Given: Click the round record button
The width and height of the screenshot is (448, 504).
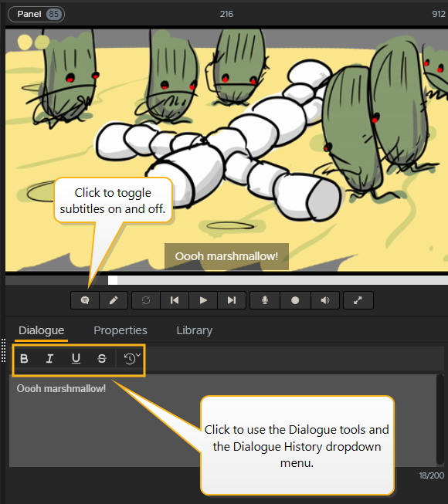Looking at the screenshot, I should 295,300.
